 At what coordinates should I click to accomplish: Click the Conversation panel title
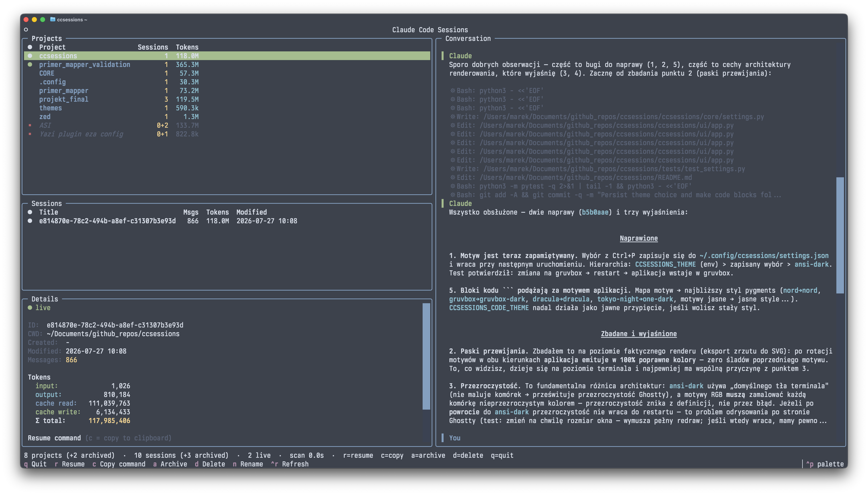click(x=468, y=38)
